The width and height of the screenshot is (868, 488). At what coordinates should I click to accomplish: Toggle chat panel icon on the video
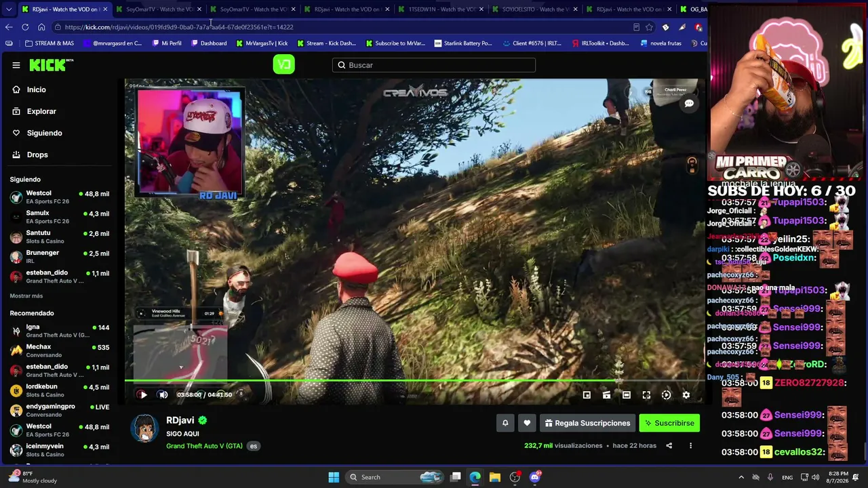[689, 104]
